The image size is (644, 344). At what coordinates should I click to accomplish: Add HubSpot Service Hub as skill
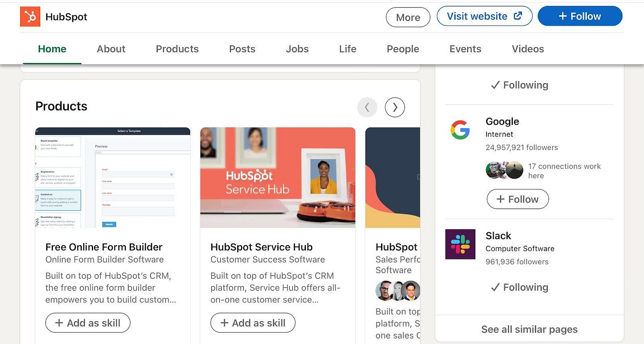(x=253, y=323)
